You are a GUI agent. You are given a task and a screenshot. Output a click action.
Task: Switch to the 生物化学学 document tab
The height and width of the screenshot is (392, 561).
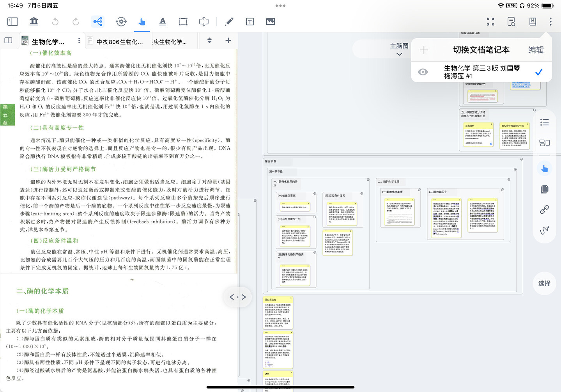pos(48,42)
